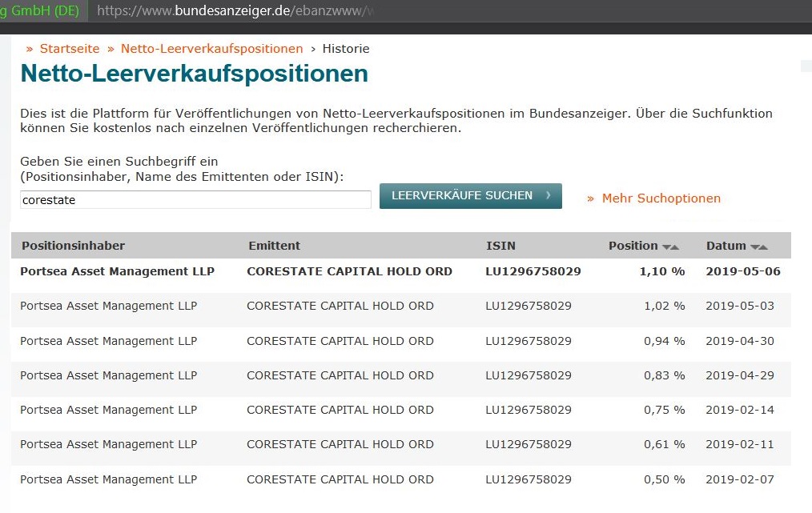Viewport: 812px width, 513px height.
Task: Open the Mehr Suchoptionen link
Action: click(661, 198)
